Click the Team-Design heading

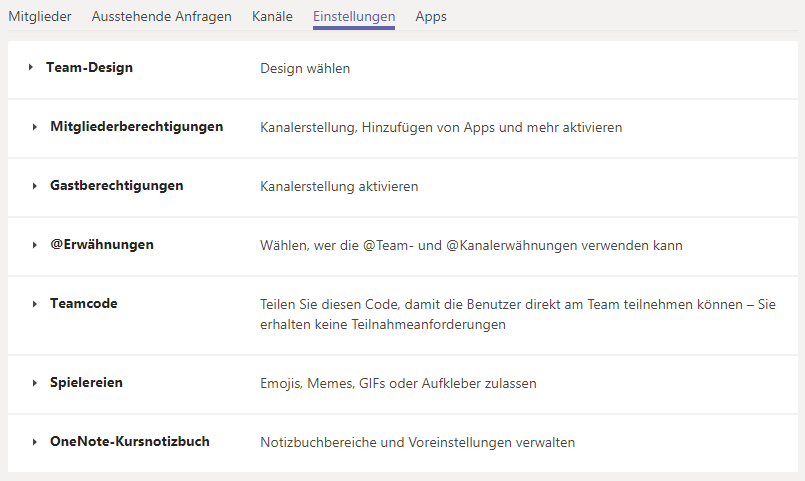pos(89,67)
